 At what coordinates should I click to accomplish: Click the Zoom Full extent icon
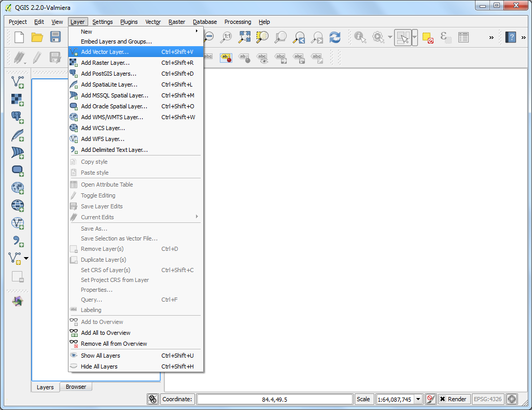click(244, 37)
